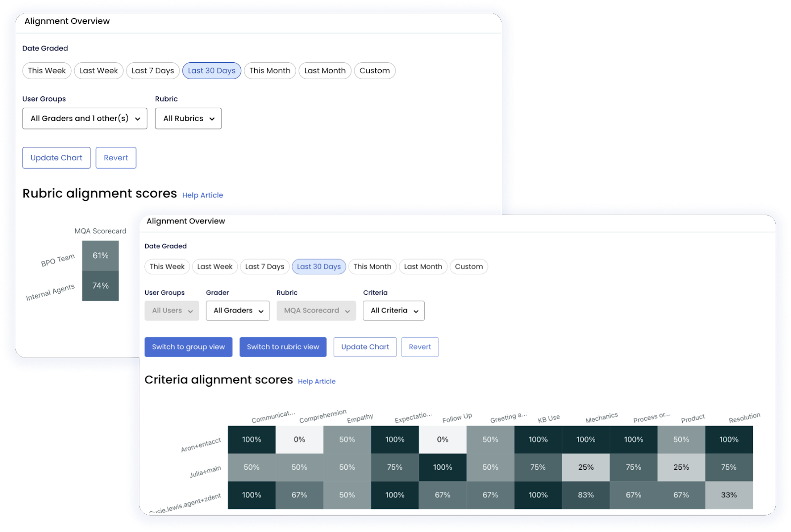Viewport: 791px width, 532px height.
Task: Open the "All Graders and 1 other(s)" dropdown
Action: point(84,118)
